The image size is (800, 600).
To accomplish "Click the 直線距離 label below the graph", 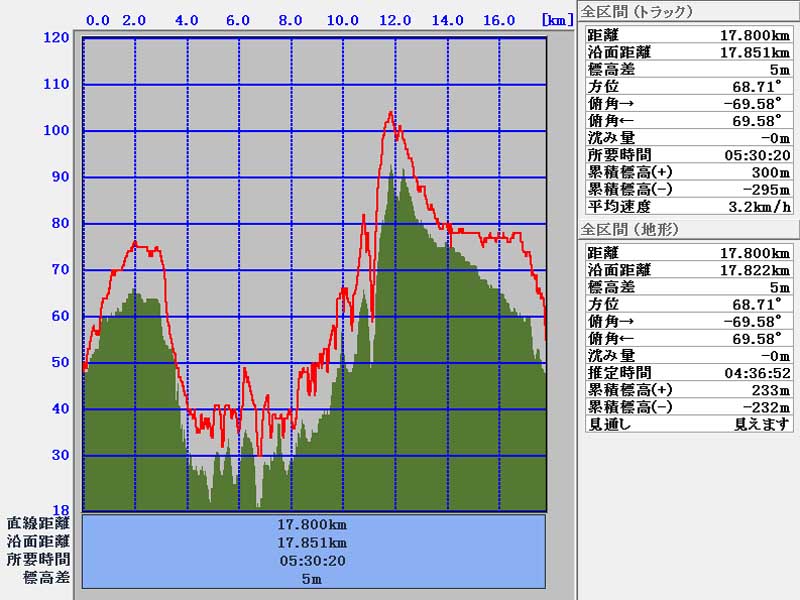I will point(38,523).
